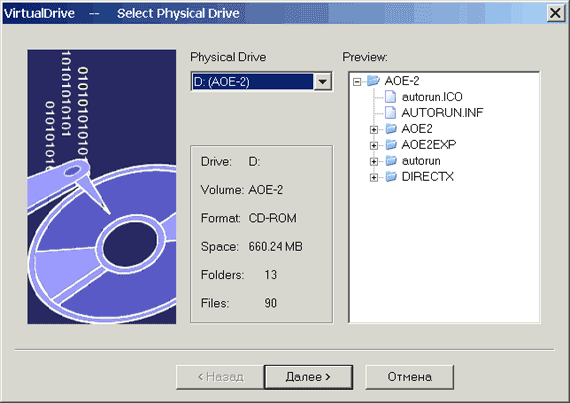Select the AOE-2 root label in preview
Screen dimensions: 570x403
[x=402, y=81]
